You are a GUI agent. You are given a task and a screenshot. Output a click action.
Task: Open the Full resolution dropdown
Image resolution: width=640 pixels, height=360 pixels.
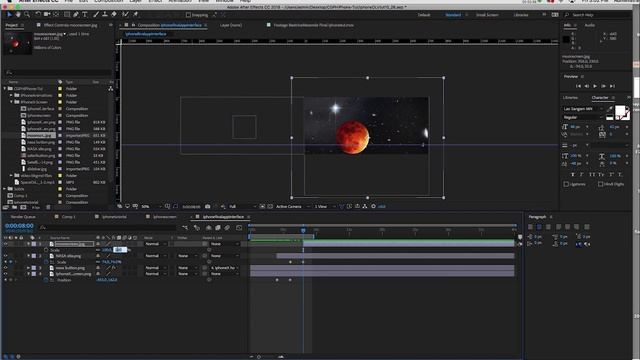(242, 207)
